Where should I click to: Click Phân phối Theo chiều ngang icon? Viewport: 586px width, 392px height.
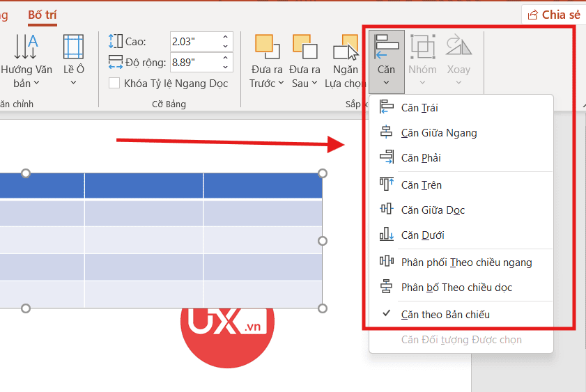[x=386, y=262]
